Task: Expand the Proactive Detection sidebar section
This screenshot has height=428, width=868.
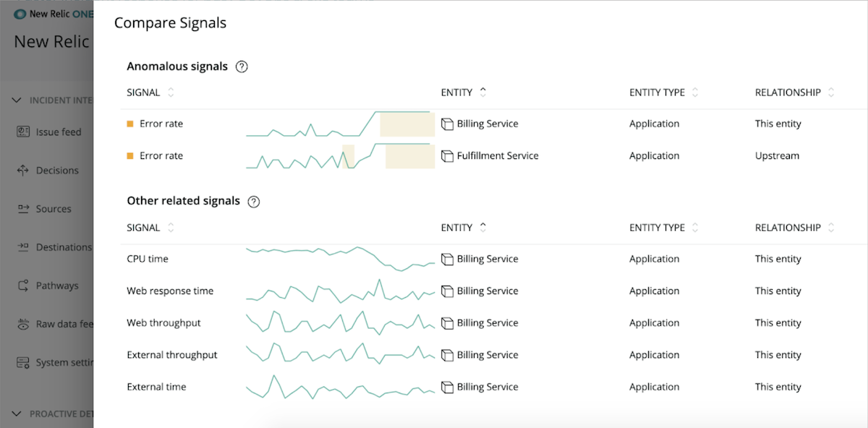Action: (x=17, y=414)
